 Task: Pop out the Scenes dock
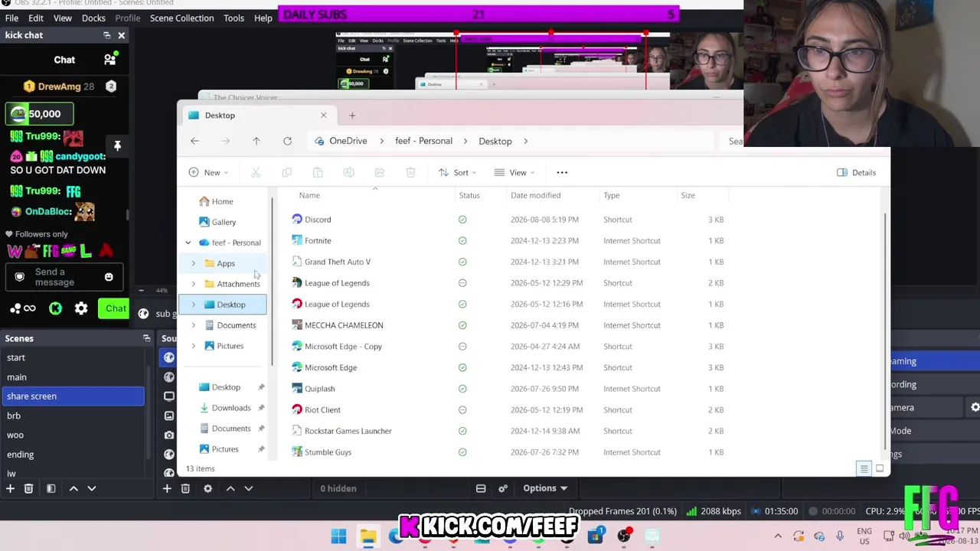146,338
